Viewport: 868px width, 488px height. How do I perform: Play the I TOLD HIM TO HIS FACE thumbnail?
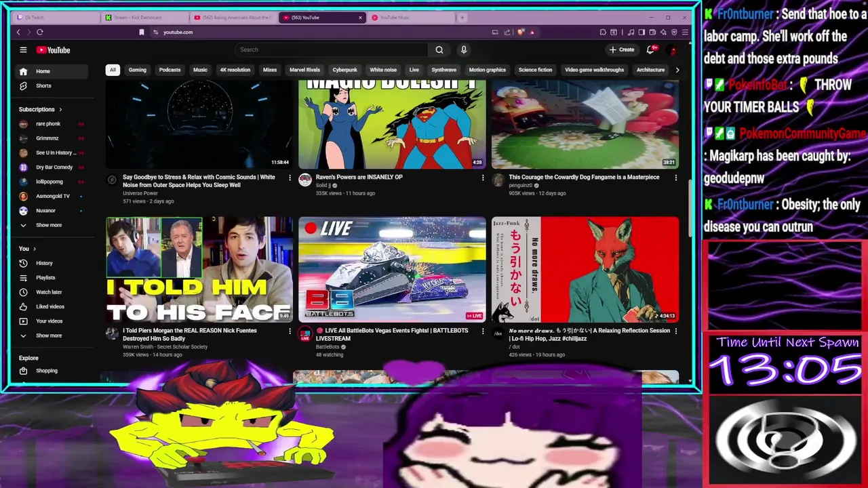(199, 269)
